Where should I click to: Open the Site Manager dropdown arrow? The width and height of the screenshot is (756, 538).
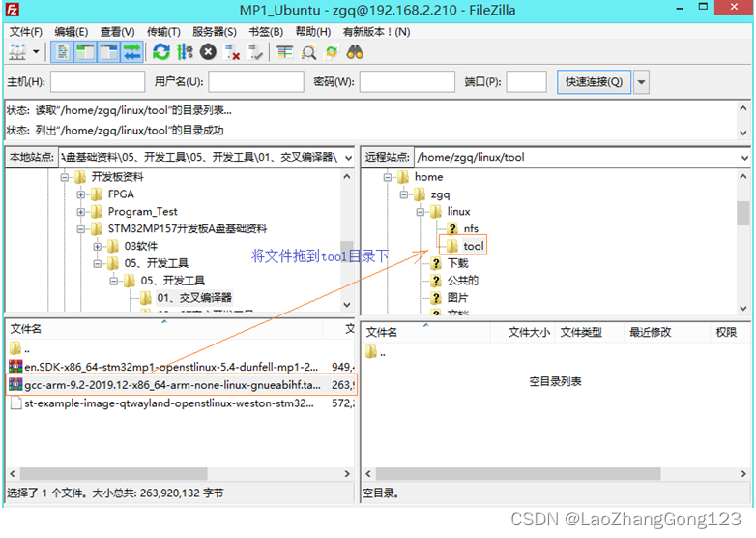(x=36, y=52)
